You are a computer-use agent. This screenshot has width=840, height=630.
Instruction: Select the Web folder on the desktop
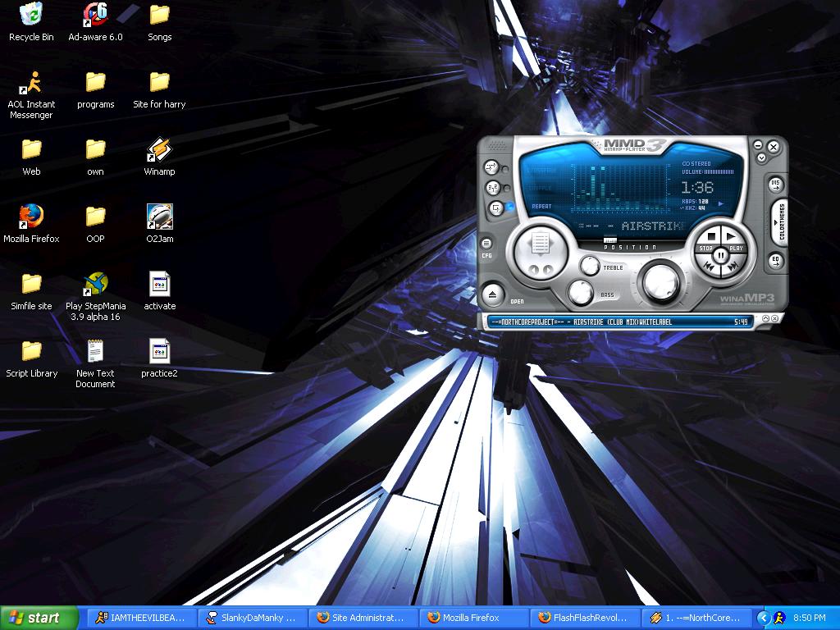click(31, 157)
